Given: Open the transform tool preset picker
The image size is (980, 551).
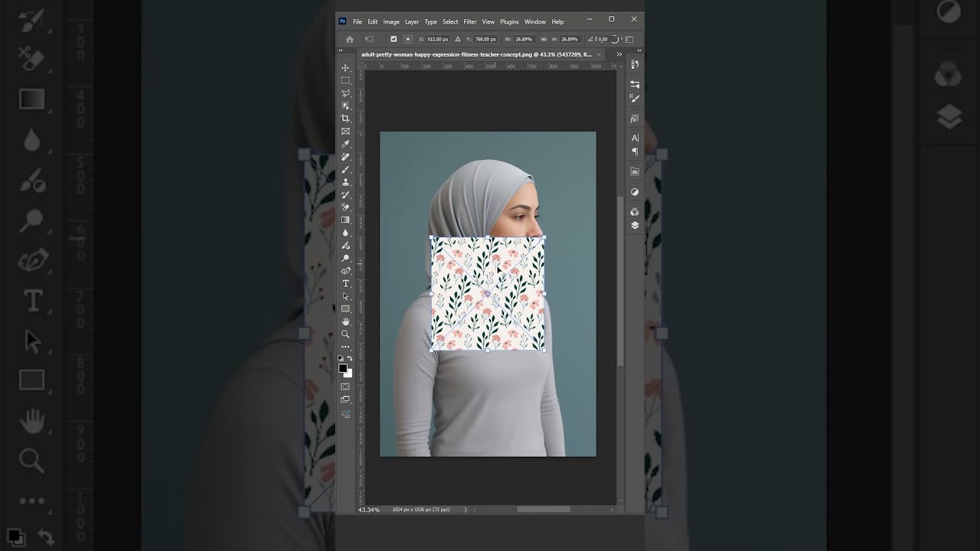Looking at the screenshot, I should (370, 39).
